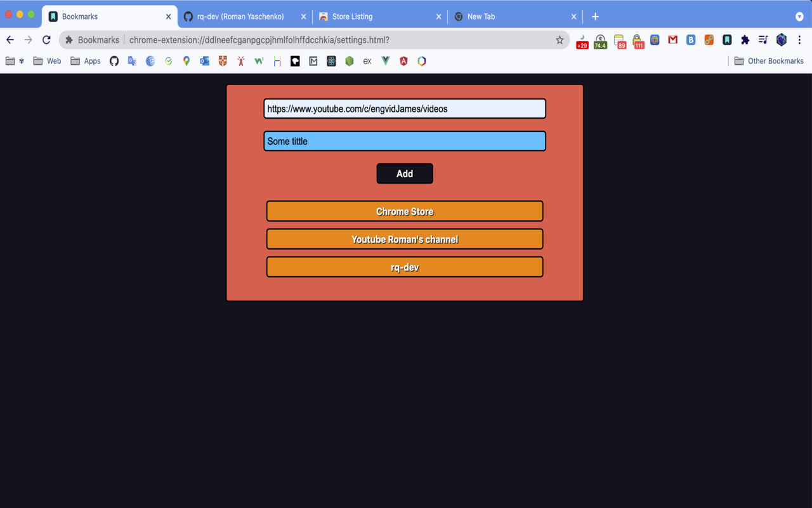Screen dimensions: 812x508
Task: Click the orange chain link extension
Action: pos(709,40)
